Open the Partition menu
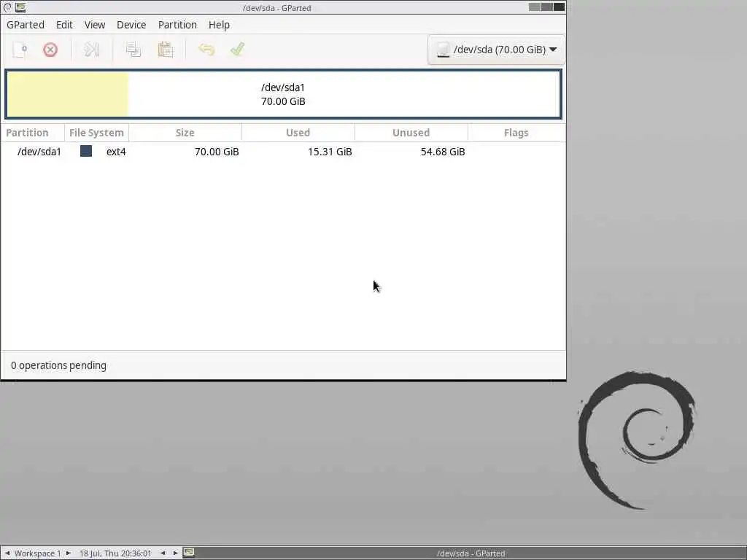The width and height of the screenshot is (747, 560). pyautogui.click(x=177, y=25)
